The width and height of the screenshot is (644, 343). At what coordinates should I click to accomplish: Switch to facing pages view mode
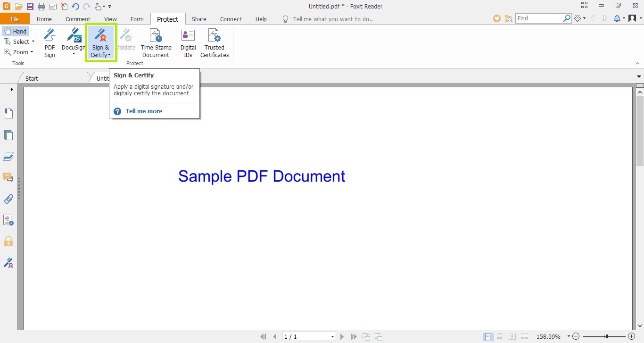click(x=512, y=337)
